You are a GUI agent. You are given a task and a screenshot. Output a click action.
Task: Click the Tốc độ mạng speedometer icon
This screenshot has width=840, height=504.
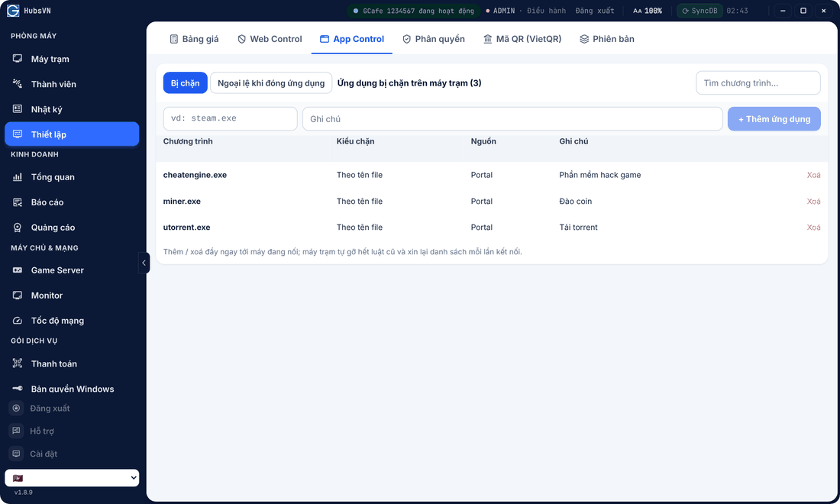(x=18, y=320)
